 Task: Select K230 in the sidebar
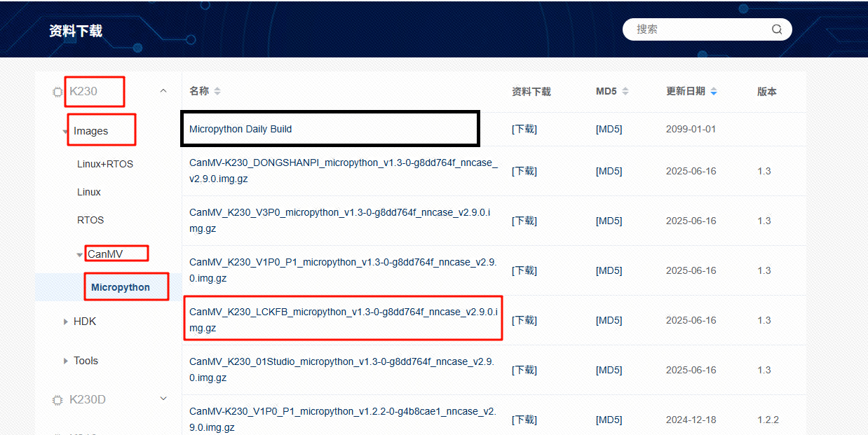(x=83, y=92)
